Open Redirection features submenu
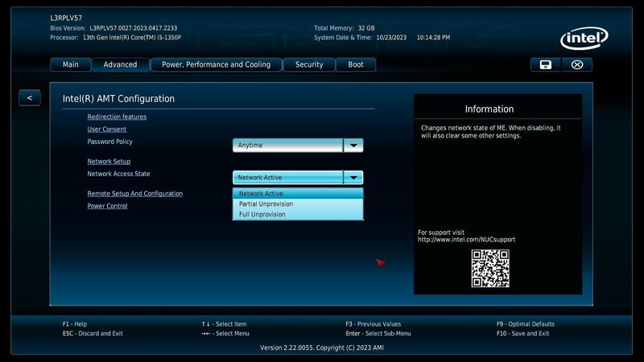The height and width of the screenshot is (362, 644). coord(117,117)
